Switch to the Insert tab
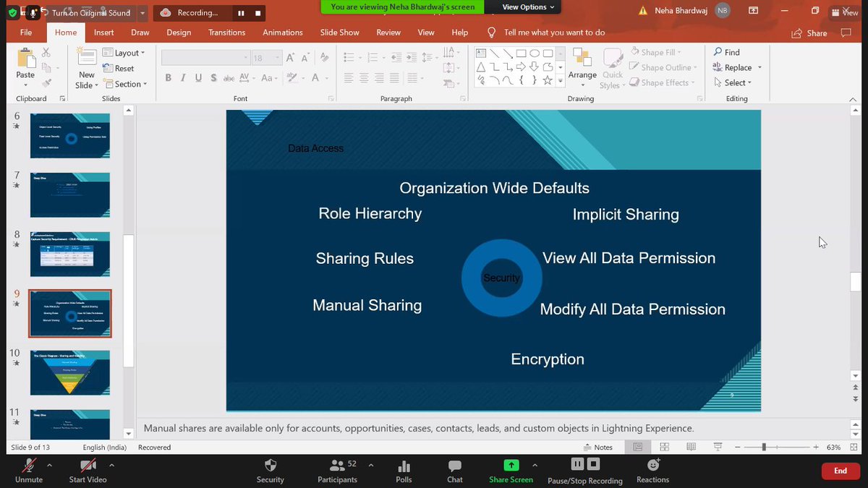The width and height of the screenshot is (868, 488). [x=103, y=33]
